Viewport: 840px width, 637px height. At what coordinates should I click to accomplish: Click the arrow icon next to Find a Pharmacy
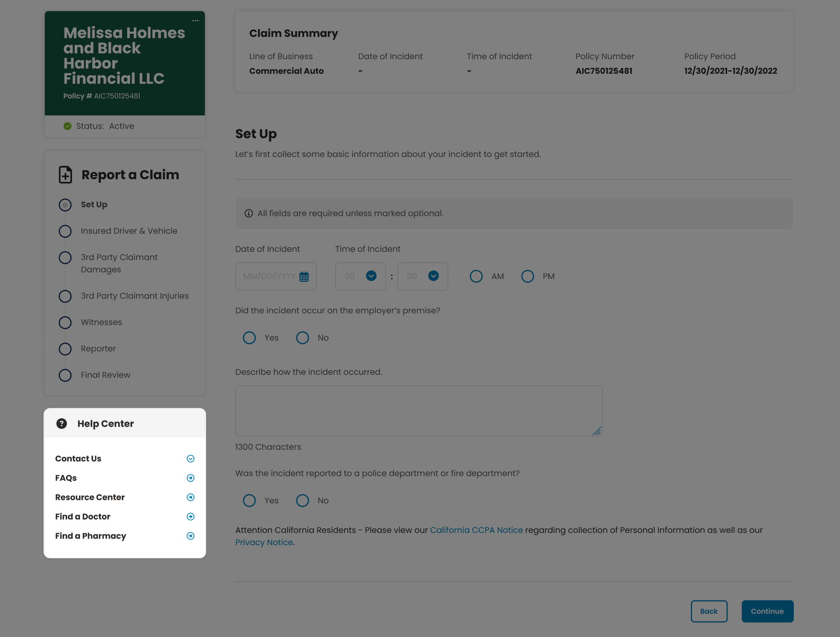point(191,536)
